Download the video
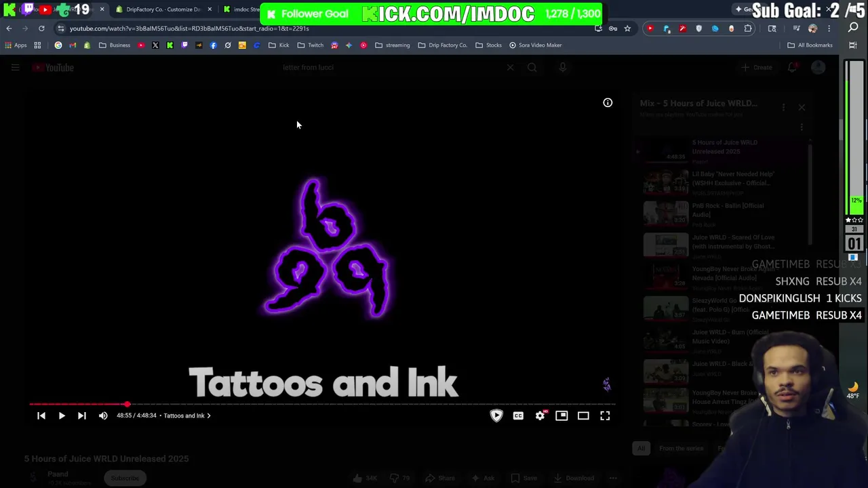 point(574,478)
